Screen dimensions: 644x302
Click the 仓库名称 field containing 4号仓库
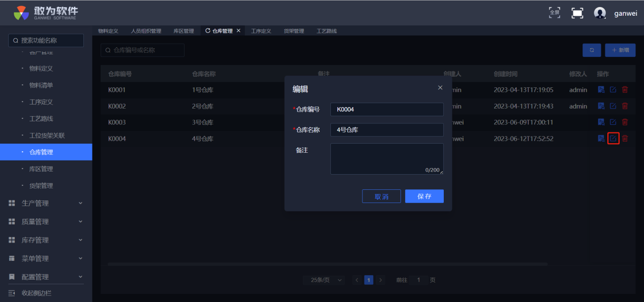click(387, 130)
